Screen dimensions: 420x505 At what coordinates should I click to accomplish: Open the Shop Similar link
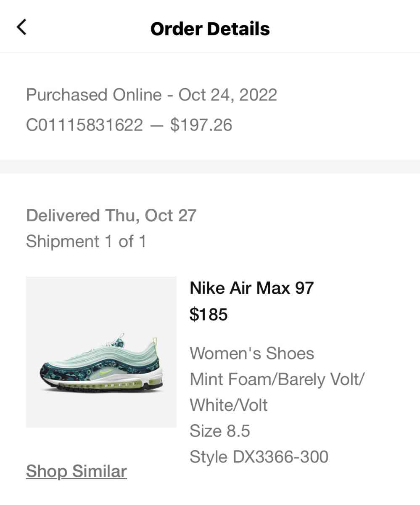point(76,471)
